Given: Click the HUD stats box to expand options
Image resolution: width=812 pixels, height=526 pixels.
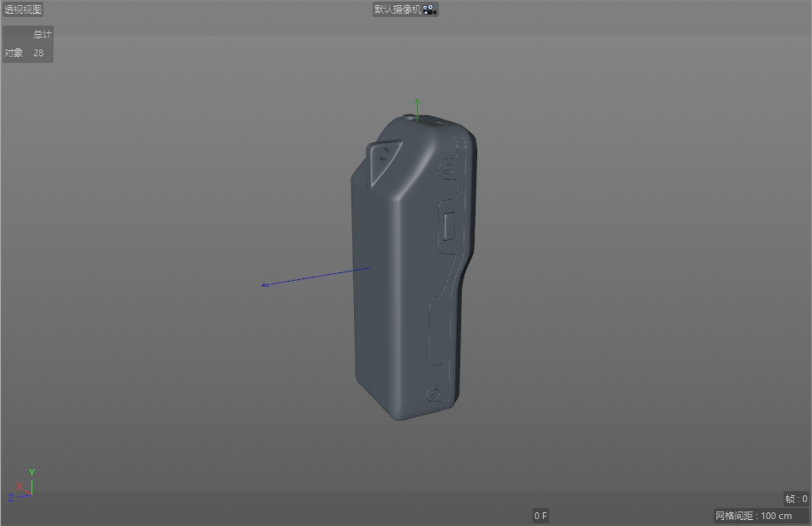Looking at the screenshot, I should 29,42.
